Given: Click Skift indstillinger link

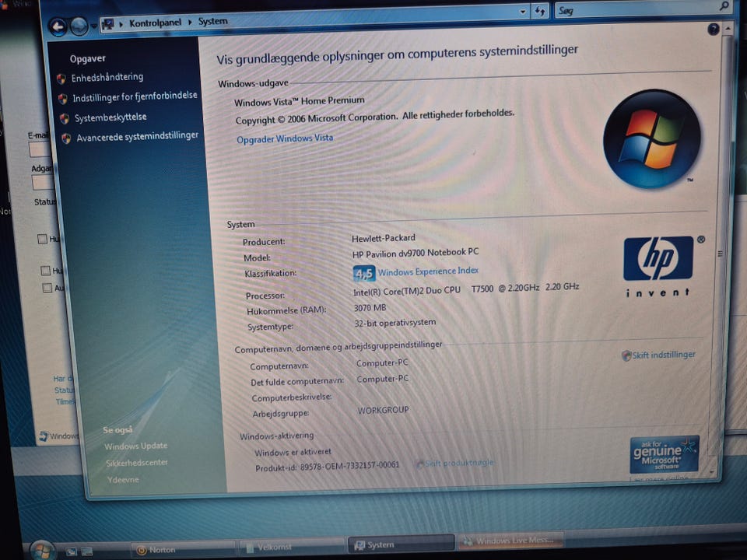Looking at the screenshot, I should 664,355.
